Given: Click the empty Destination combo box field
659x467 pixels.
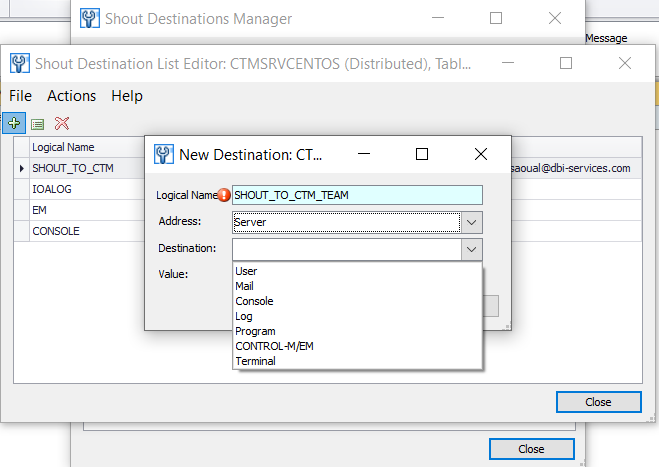Looking at the screenshot, I should 347,250.
